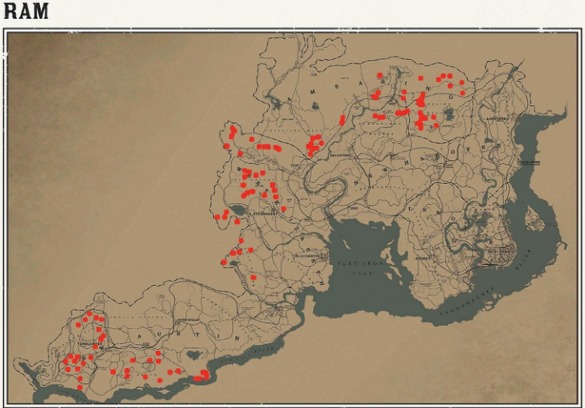Select the Annesburg town label

pyautogui.click(x=497, y=118)
